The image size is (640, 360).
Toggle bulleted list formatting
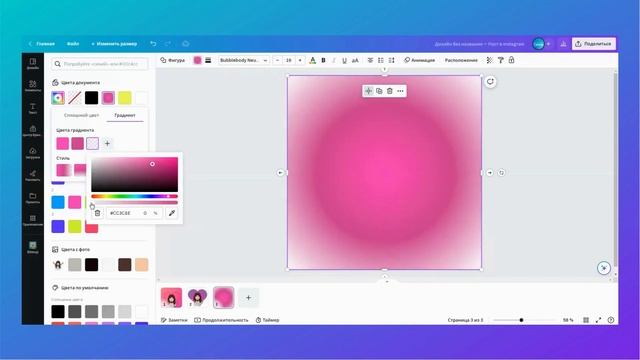[381, 60]
